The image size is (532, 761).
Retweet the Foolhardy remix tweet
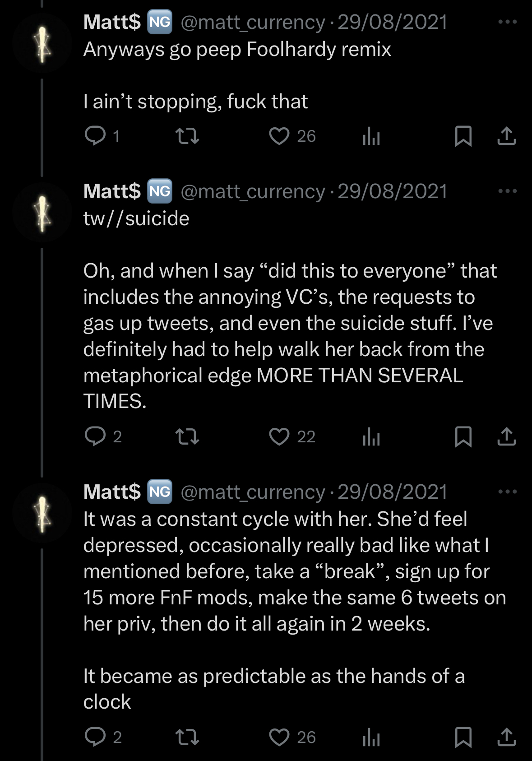pyautogui.click(x=187, y=136)
